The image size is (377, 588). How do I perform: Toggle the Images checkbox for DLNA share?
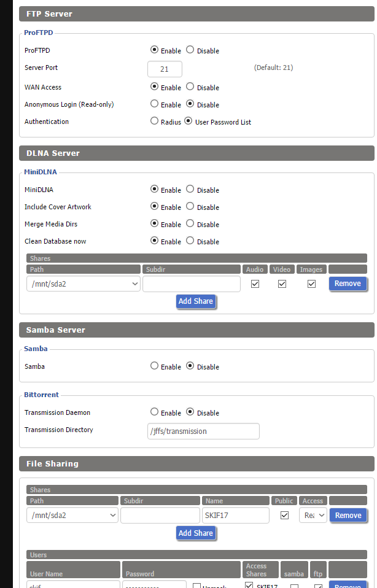tap(311, 284)
